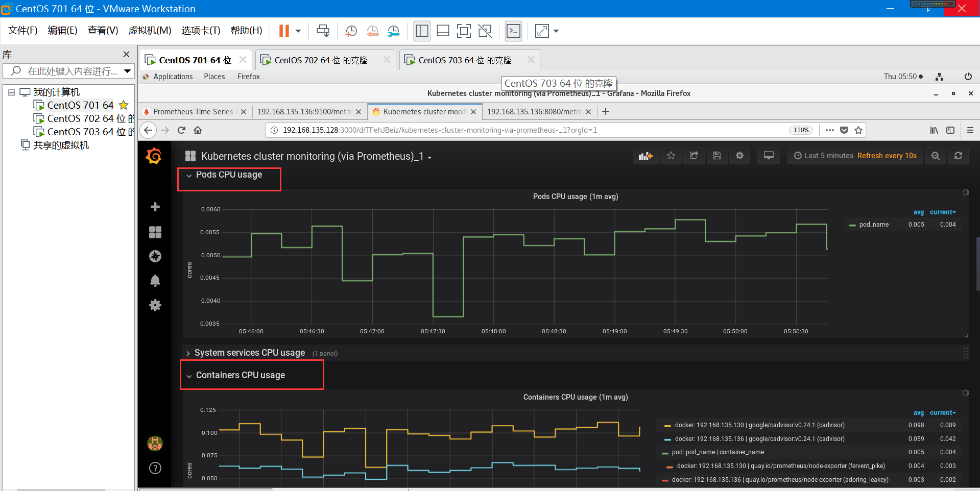This screenshot has width=980, height=491.
Task: Open the VMware library search dropdown
Action: click(128, 71)
